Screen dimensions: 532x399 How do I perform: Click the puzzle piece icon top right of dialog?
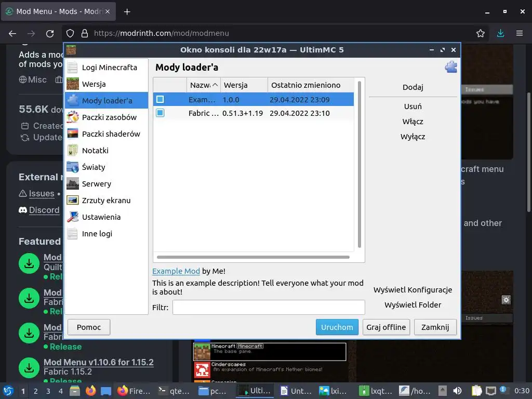451,67
